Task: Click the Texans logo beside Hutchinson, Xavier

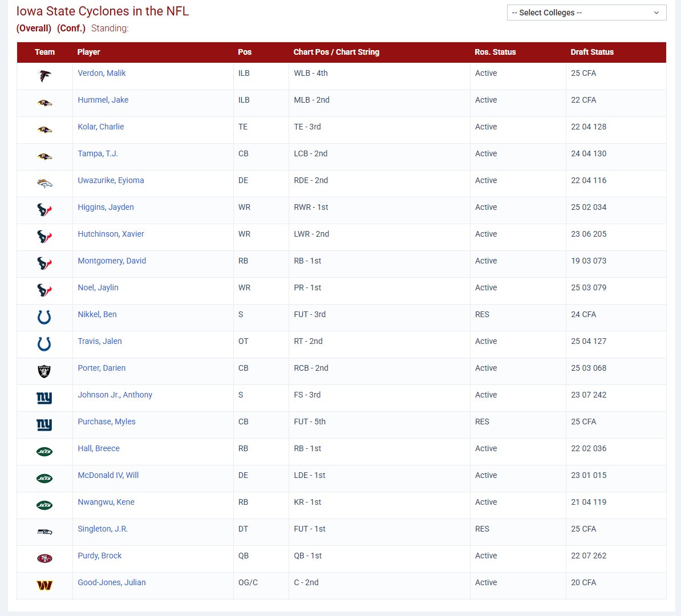Action: point(44,237)
